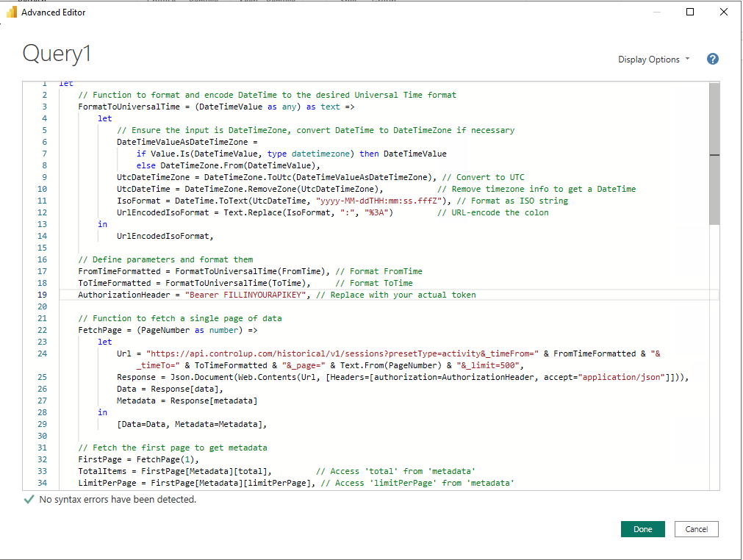The width and height of the screenshot is (743, 560).
Task: Click the "// Replace with your actual token" comment
Action: point(395,295)
